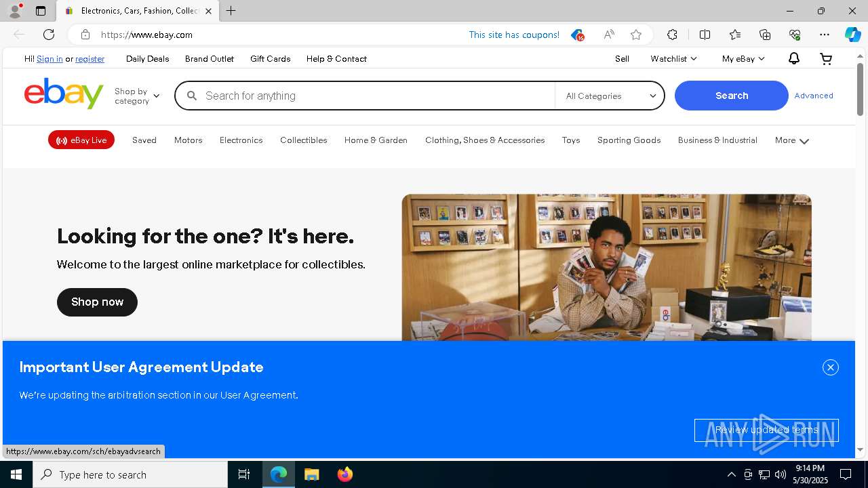The image size is (868, 488).
Task: Open the volume control in system tray
Action: pos(781,474)
